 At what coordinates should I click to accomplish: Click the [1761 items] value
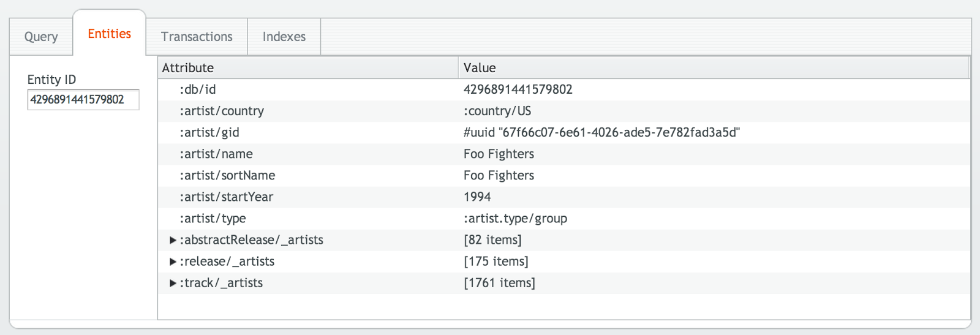tap(500, 283)
